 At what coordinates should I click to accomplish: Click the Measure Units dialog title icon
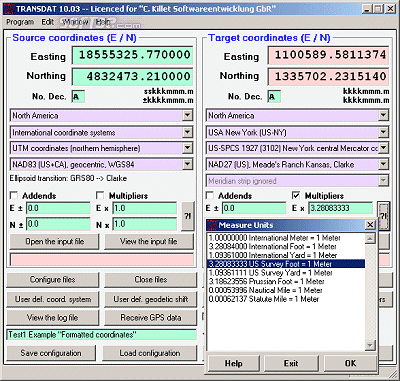[x=212, y=225]
